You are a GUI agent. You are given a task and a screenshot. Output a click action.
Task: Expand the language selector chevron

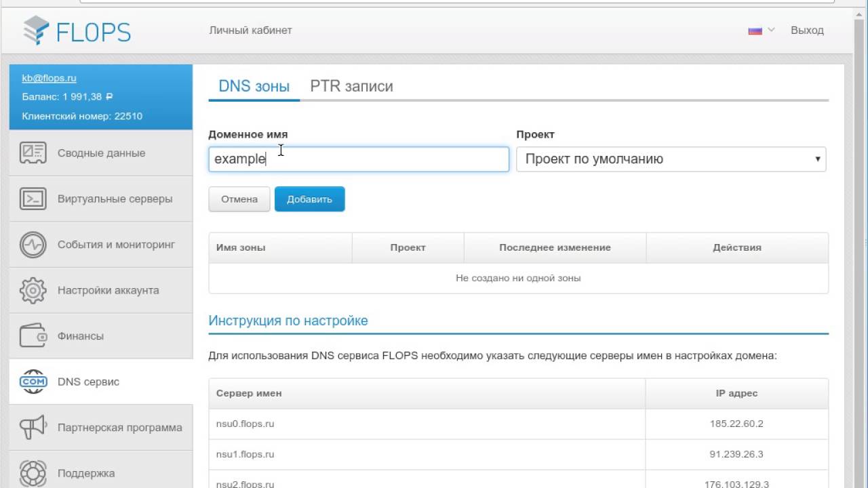pos(770,30)
